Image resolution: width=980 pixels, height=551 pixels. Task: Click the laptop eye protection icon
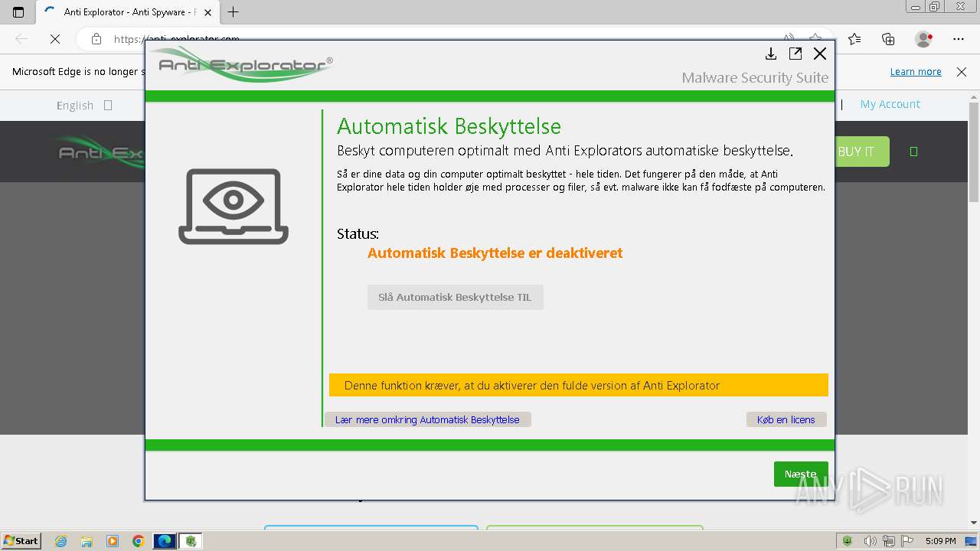[x=234, y=207]
